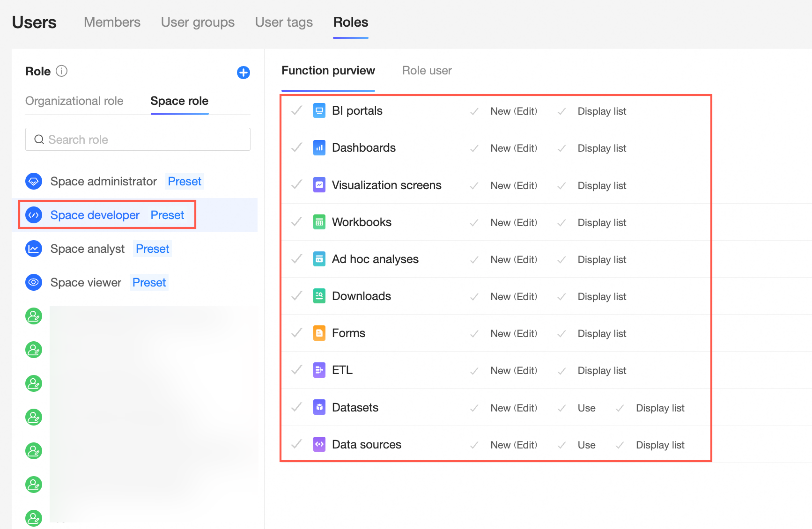
Task: Click the Downloads icon
Action: (x=319, y=296)
